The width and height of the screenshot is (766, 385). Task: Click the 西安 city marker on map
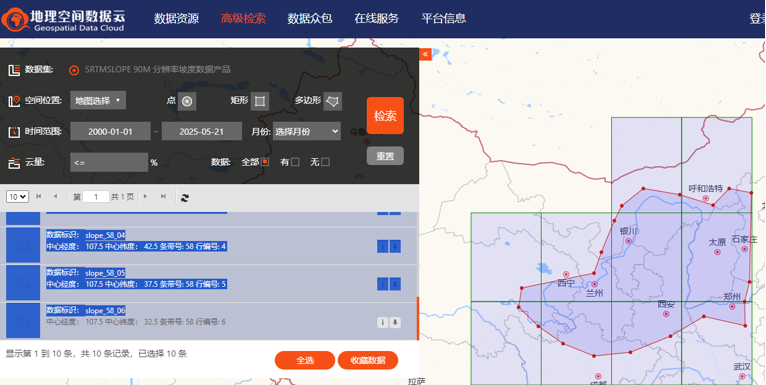coord(665,313)
